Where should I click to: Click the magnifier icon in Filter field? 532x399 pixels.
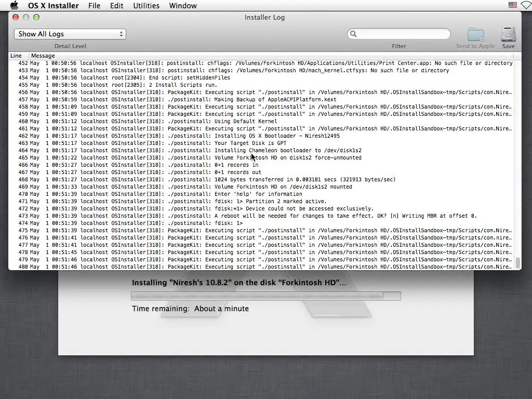point(353,34)
